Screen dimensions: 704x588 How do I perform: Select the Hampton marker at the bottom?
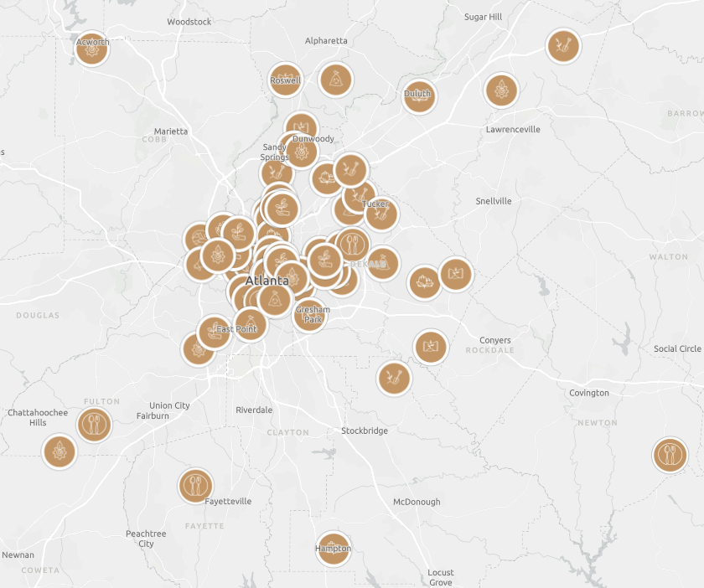point(333,547)
